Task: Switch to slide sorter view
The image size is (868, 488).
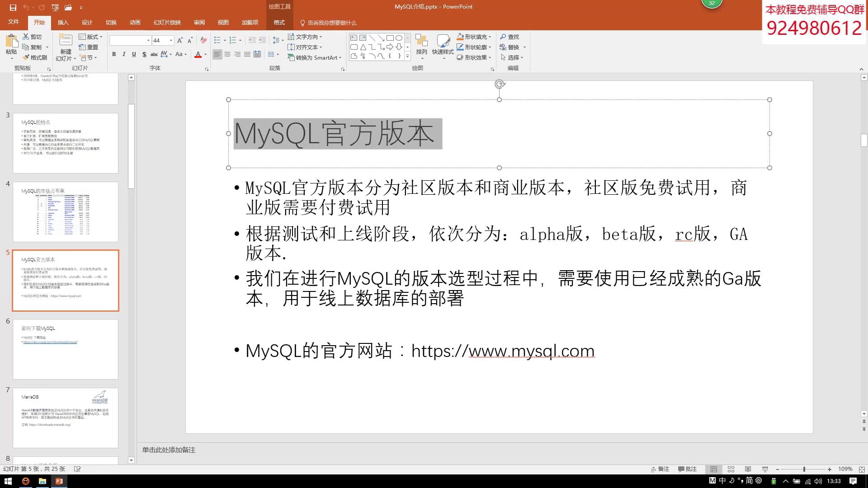Action: pyautogui.click(x=731, y=469)
